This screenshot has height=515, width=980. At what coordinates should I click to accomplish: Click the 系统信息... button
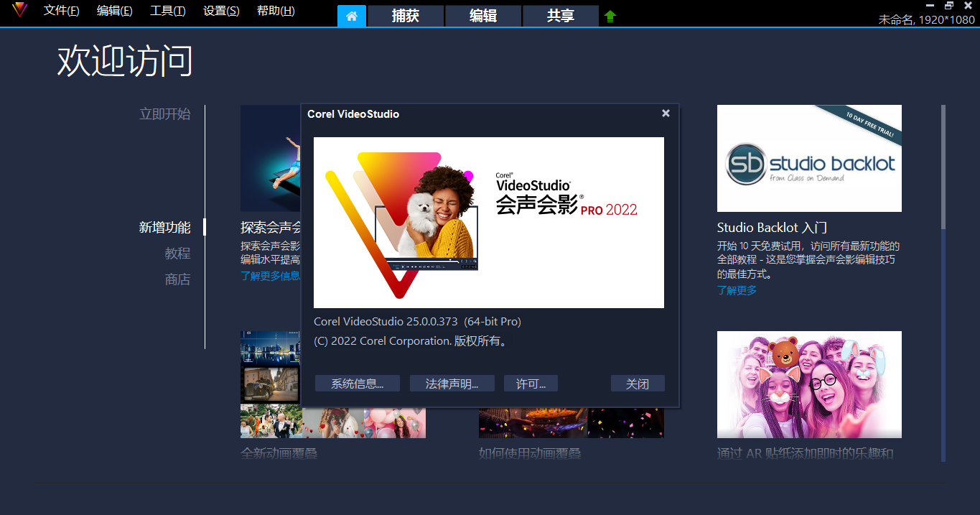[x=357, y=384]
